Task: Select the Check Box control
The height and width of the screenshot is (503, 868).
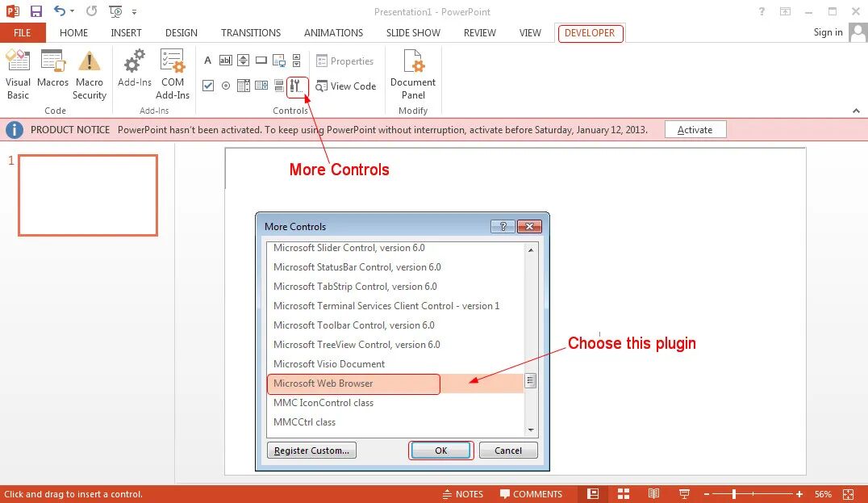Action: point(208,86)
